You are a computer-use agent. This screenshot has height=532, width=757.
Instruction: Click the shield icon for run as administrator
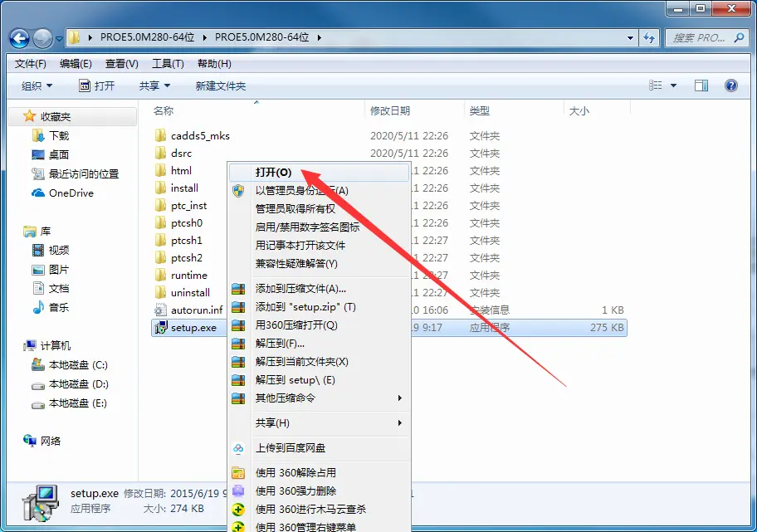pos(238,191)
